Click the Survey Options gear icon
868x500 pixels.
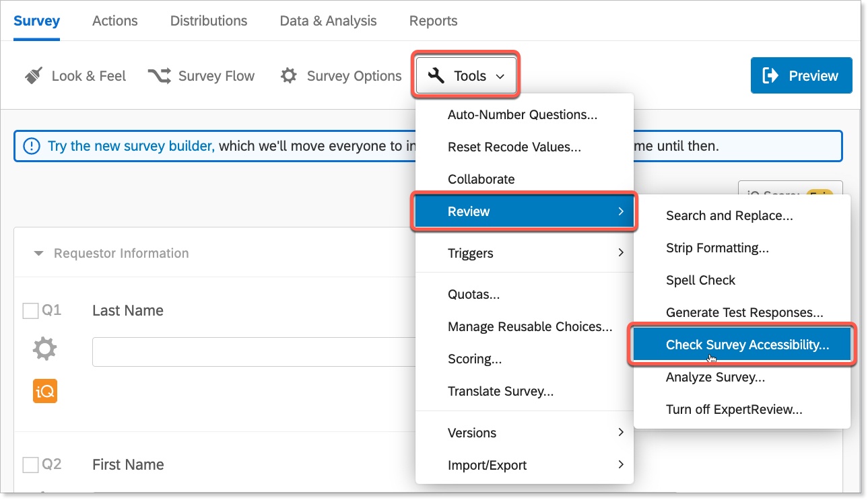click(289, 76)
